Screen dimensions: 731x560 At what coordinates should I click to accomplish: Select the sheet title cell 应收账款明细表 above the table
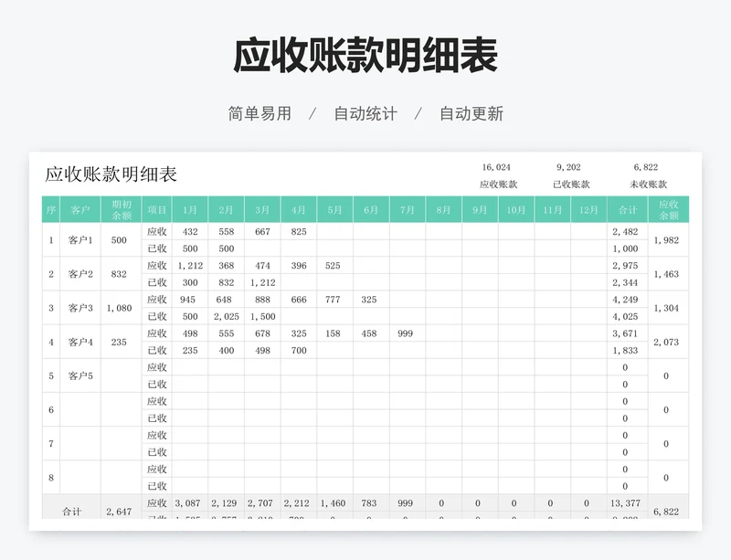click(x=111, y=174)
